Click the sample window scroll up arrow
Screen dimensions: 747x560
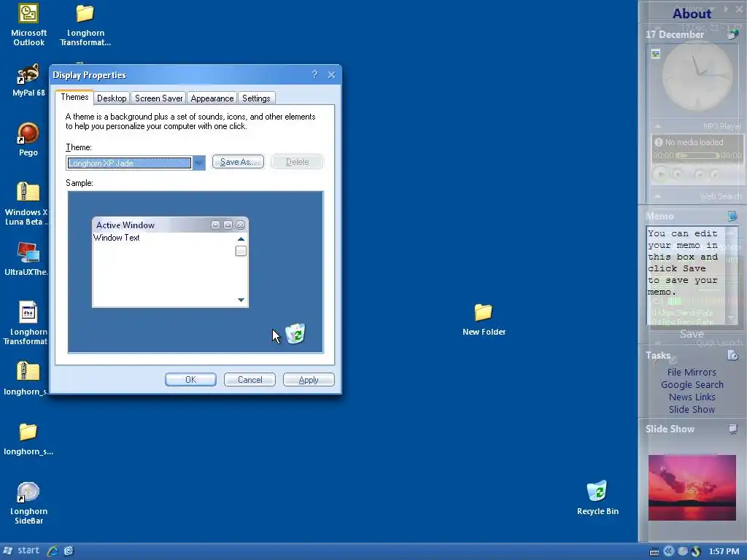pyautogui.click(x=241, y=239)
